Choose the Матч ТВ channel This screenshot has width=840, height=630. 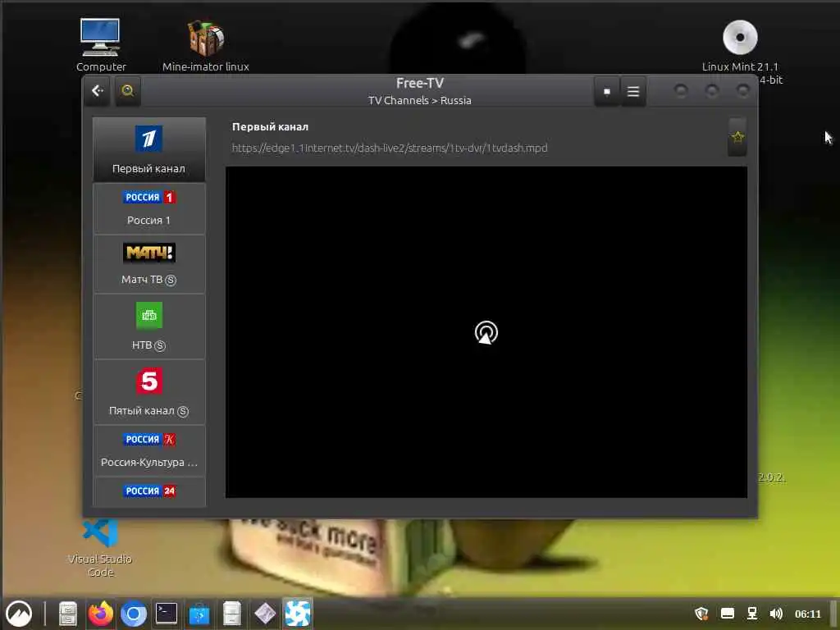point(149,264)
